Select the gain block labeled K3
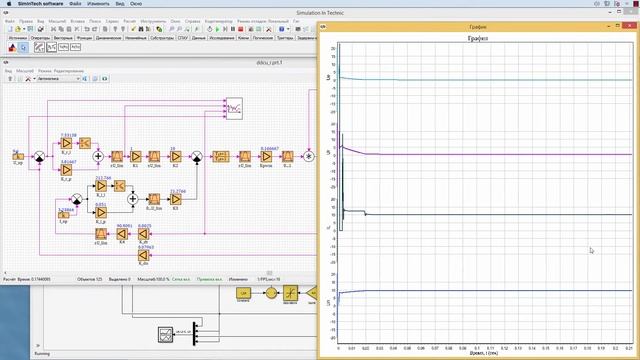640x360 pixels. (x=176, y=199)
